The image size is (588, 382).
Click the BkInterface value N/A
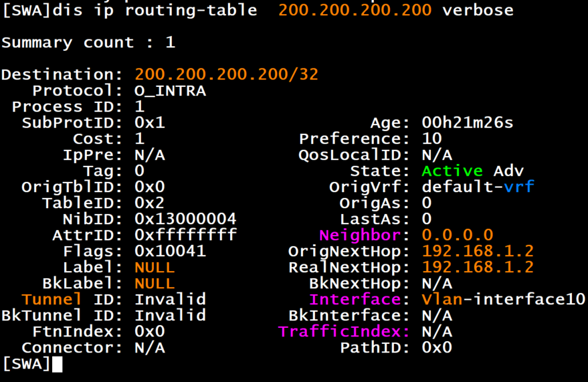(x=437, y=315)
